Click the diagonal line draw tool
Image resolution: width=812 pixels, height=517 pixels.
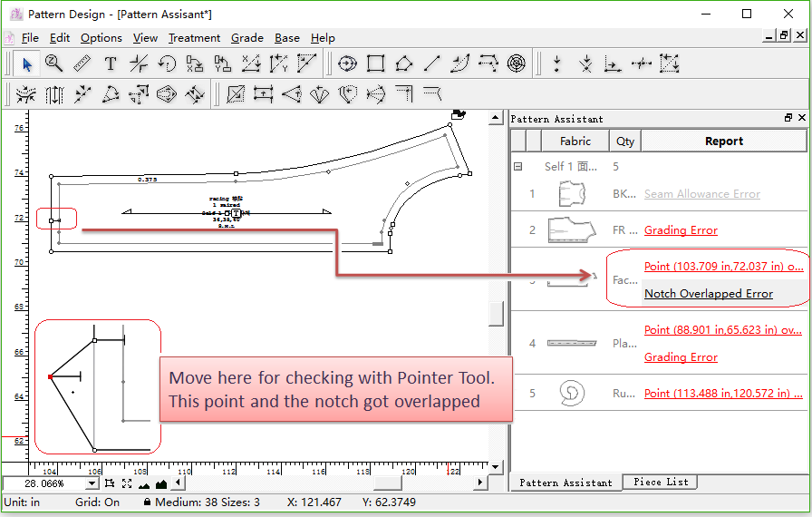click(432, 63)
